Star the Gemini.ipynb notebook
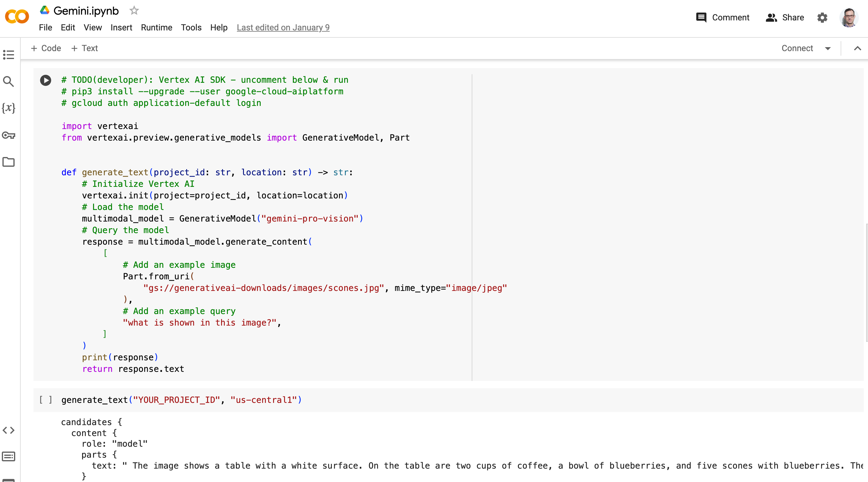Viewport: 868px width, 482px height. point(134,11)
